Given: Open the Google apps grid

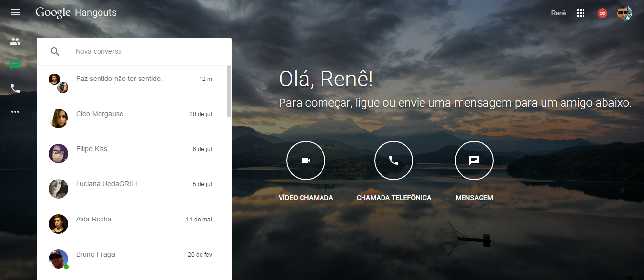Looking at the screenshot, I should click(x=581, y=13).
